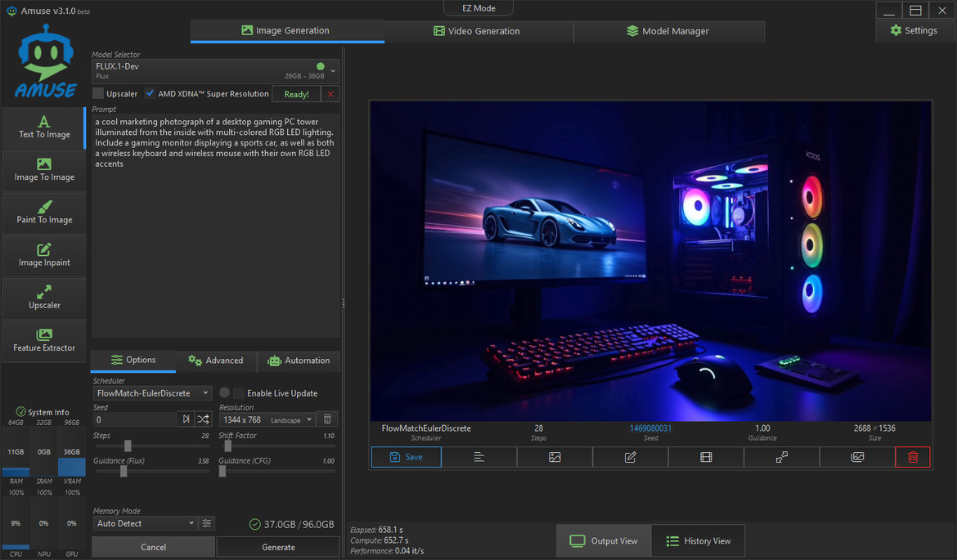This screenshot has width=957, height=560.
Task: Click the seed value 1469080031 link
Action: [x=650, y=428]
